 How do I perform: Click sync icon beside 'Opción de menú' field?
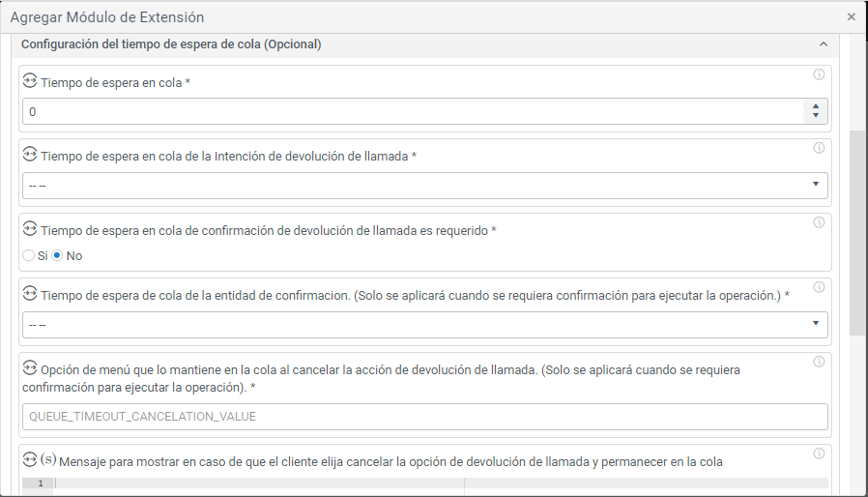[x=30, y=367]
